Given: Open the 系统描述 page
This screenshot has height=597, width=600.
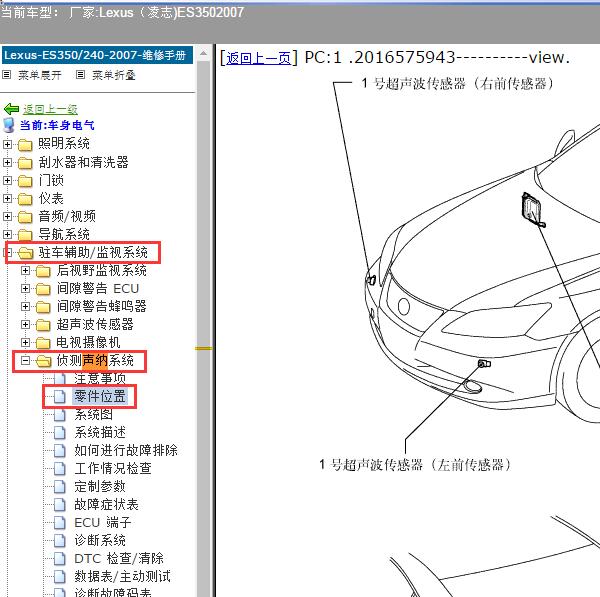Looking at the screenshot, I should 100,432.
